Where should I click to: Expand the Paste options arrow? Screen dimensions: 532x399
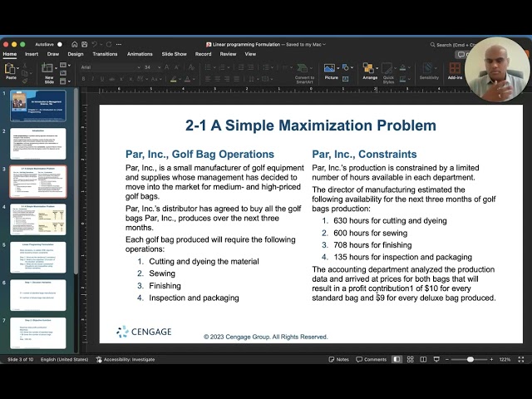click(18, 68)
